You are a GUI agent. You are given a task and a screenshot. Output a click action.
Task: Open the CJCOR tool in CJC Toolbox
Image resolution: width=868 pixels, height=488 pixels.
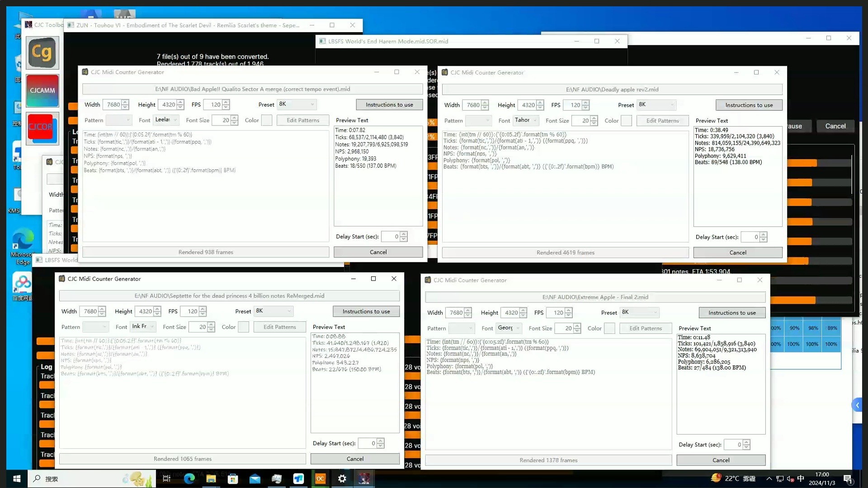coord(42,128)
